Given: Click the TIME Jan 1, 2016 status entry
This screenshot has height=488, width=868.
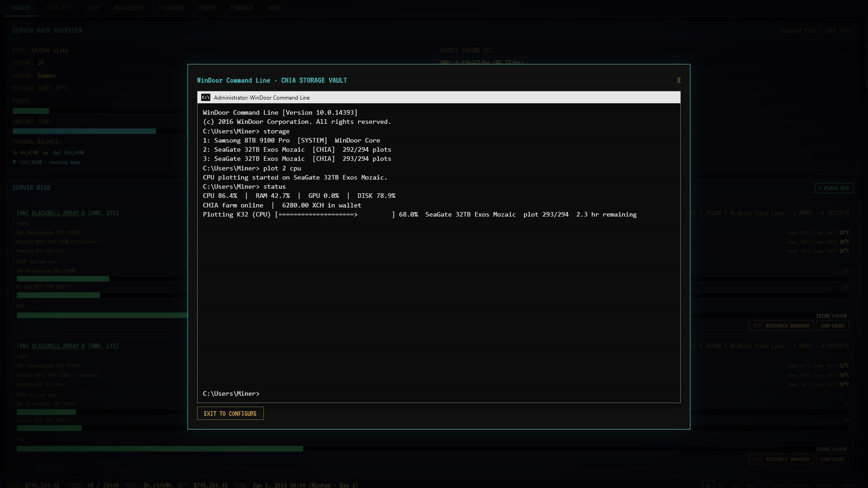Looking at the screenshot, I should click(x=296, y=485).
